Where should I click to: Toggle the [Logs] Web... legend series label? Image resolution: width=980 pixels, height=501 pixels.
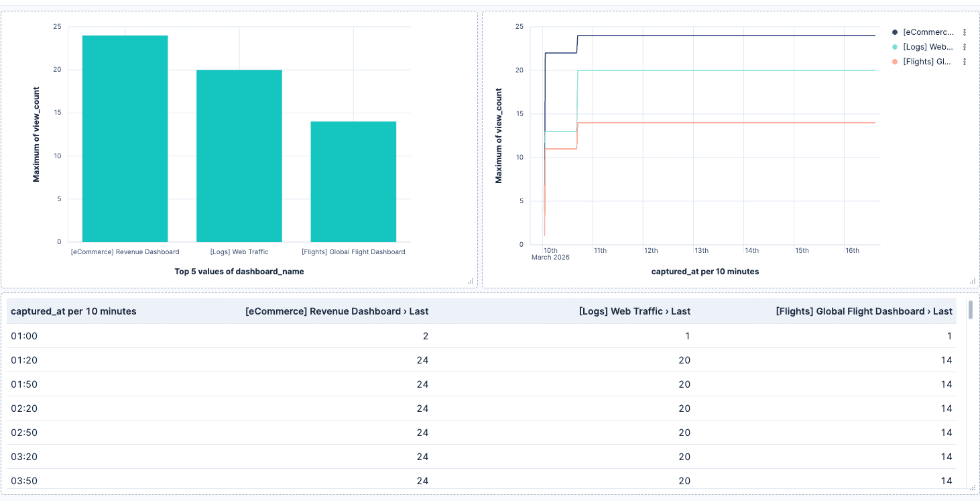coord(928,47)
